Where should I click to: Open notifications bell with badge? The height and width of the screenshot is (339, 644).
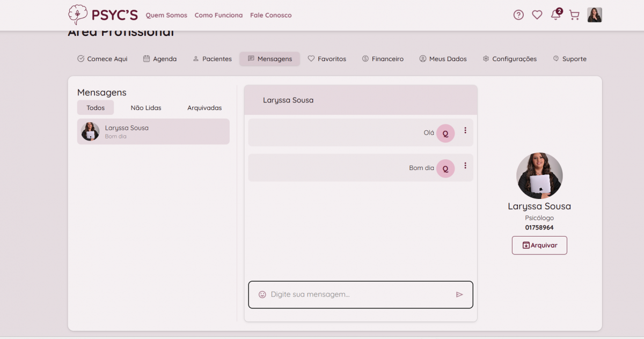point(556,14)
